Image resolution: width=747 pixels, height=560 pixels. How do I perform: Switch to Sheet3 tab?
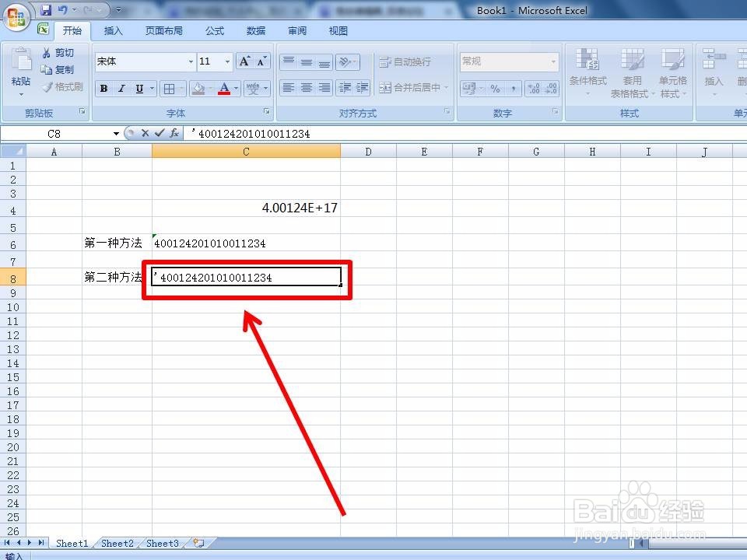[x=163, y=544]
